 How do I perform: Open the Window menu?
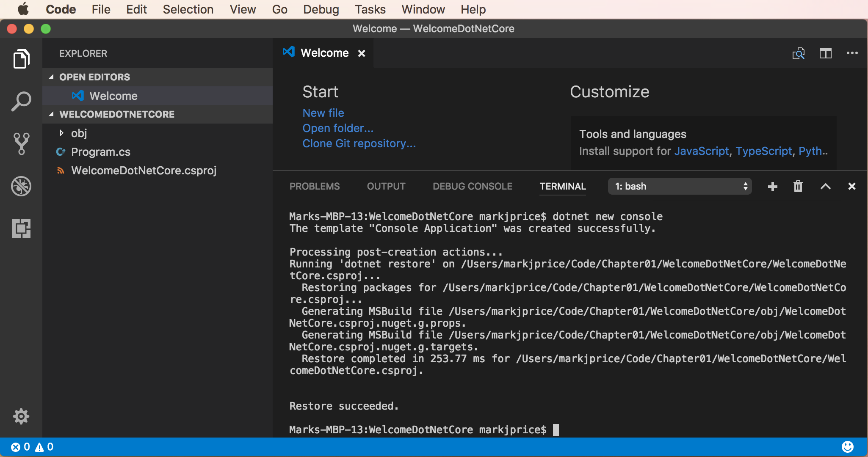(x=423, y=9)
